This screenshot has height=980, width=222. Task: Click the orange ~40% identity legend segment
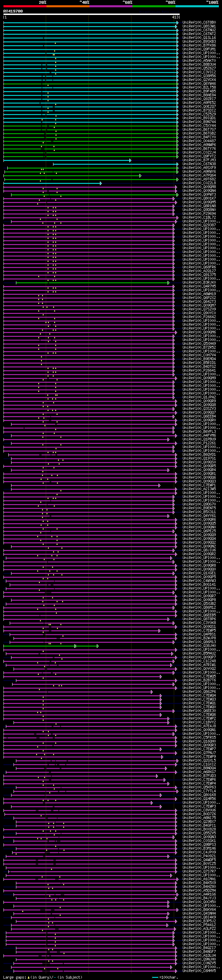[x=68, y=7]
